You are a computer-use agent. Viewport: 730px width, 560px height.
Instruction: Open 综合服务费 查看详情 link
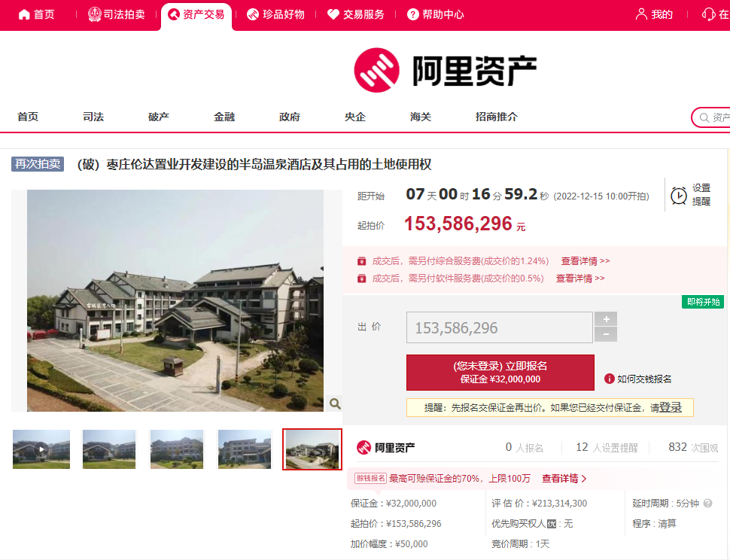[585, 261]
